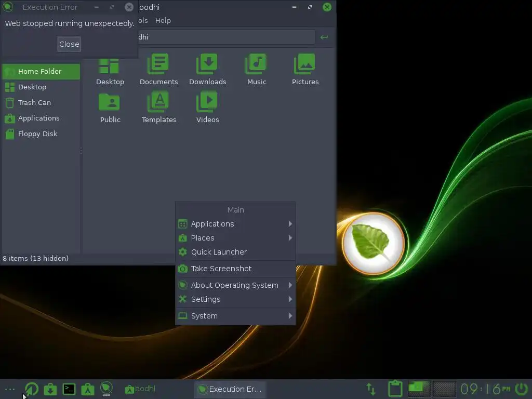Launch the web browser icon on shelf

point(31,389)
